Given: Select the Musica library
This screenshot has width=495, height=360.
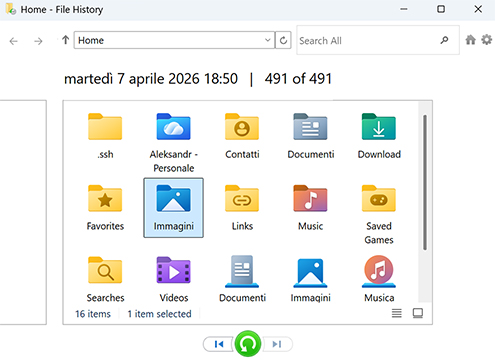Looking at the screenshot, I should [x=379, y=279].
